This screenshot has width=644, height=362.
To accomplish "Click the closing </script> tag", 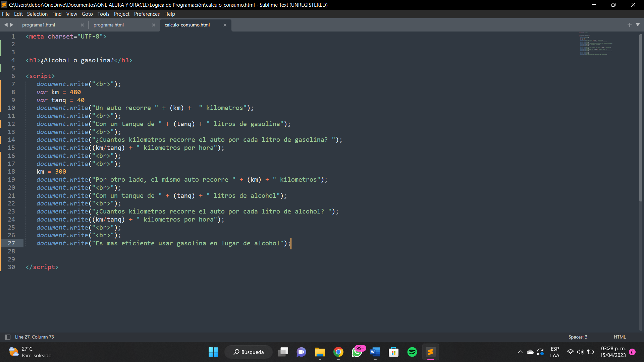I will coord(42,267).
